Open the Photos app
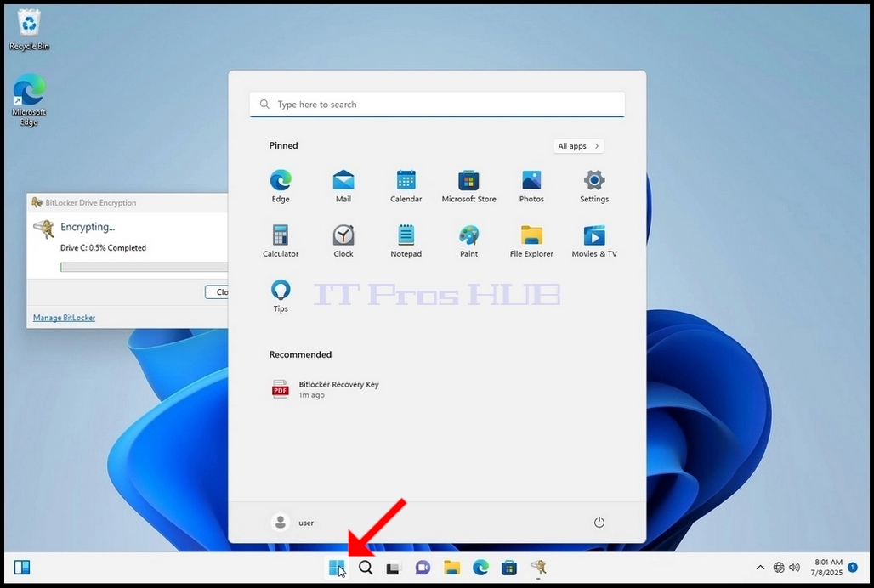Image resolution: width=874 pixels, height=588 pixels. click(x=531, y=187)
